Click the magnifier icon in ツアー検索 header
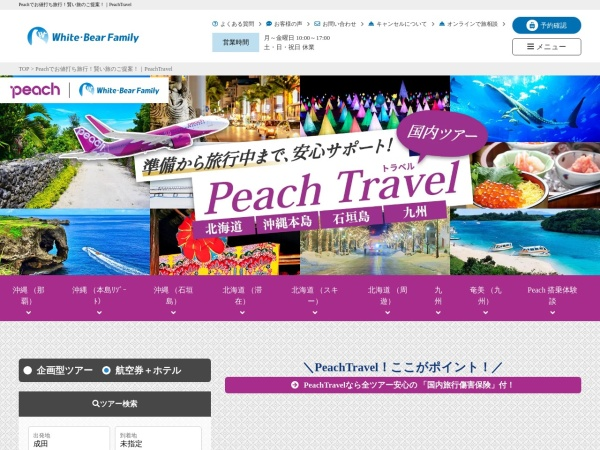This screenshot has width=600, height=450. tap(96, 403)
